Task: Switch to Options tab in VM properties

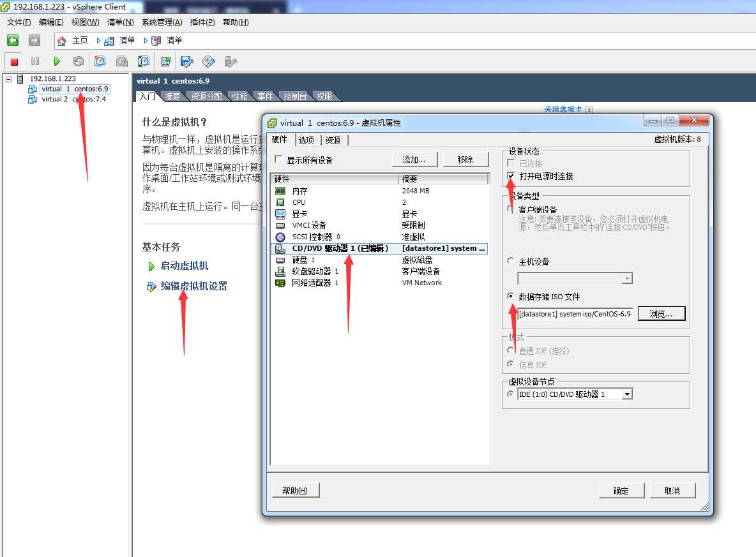Action: pos(306,140)
